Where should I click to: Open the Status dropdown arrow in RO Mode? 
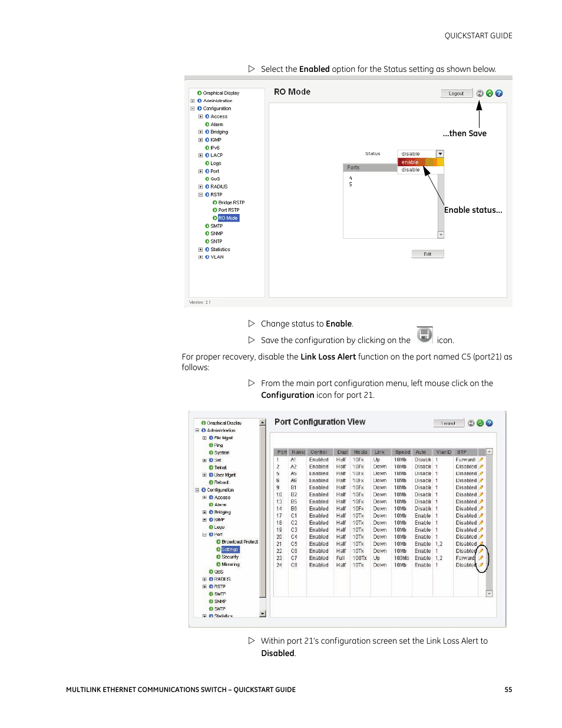point(440,154)
